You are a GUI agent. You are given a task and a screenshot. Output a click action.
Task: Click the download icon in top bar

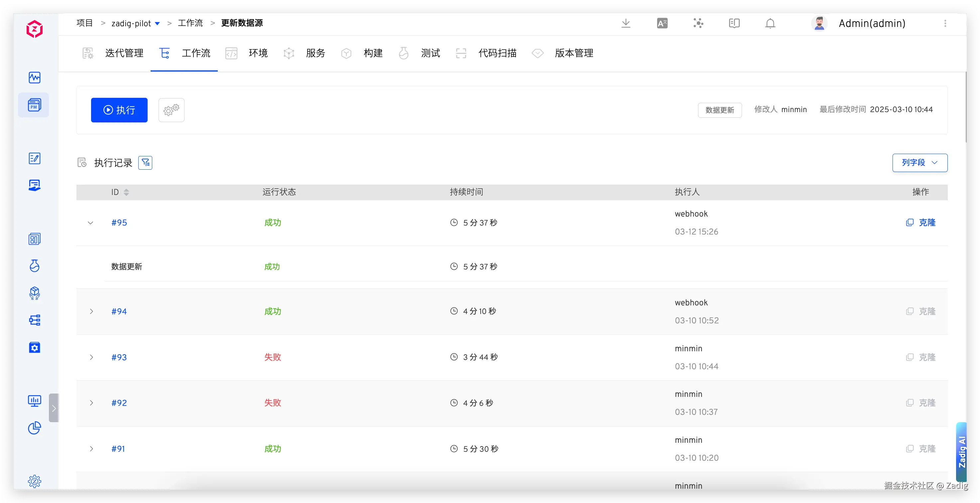point(626,23)
